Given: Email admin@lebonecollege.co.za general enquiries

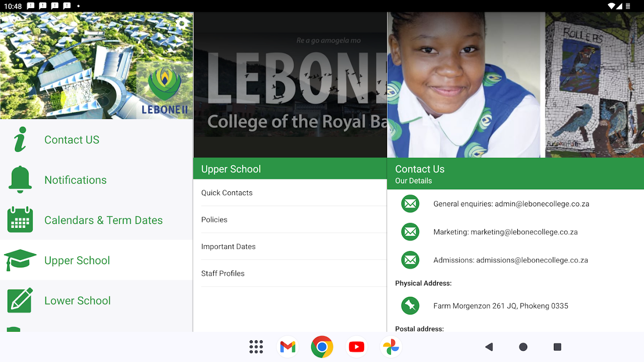Looking at the screenshot, I should pos(511,204).
